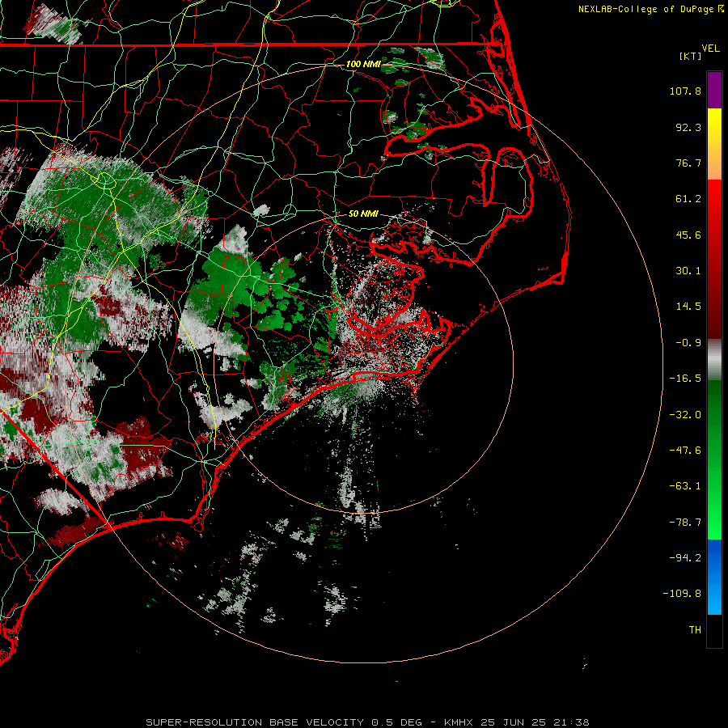Image resolution: width=728 pixels, height=728 pixels.
Task: Click the 14.5 legend value
Action: pyautogui.click(x=688, y=307)
